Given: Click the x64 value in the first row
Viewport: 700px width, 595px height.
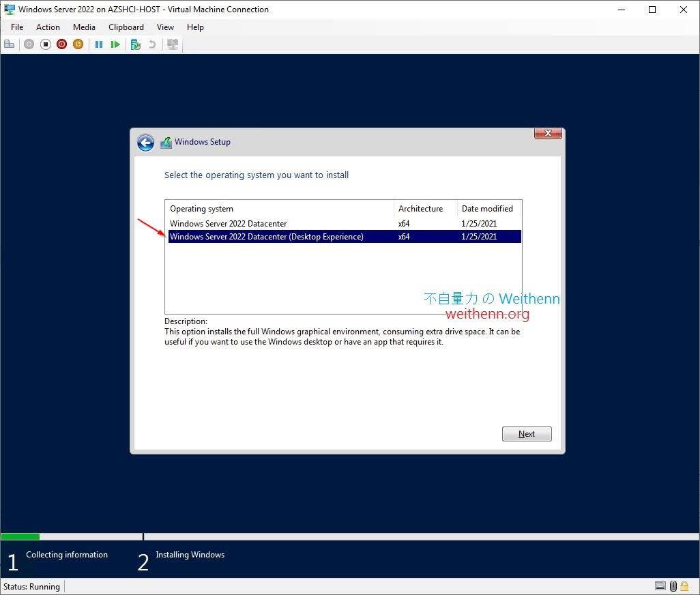Looking at the screenshot, I should click(404, 224).
